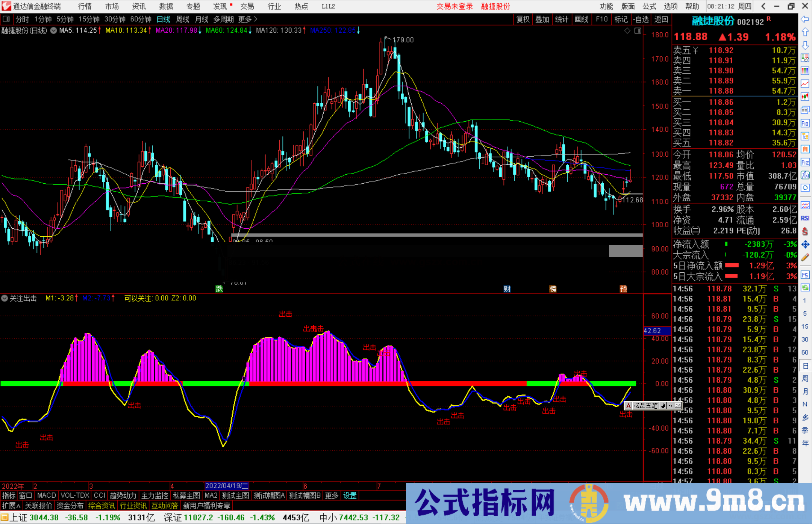The image size is (812, 524).
Task: Open the 更多 period dropdown
Action: [x=245, y=19]
